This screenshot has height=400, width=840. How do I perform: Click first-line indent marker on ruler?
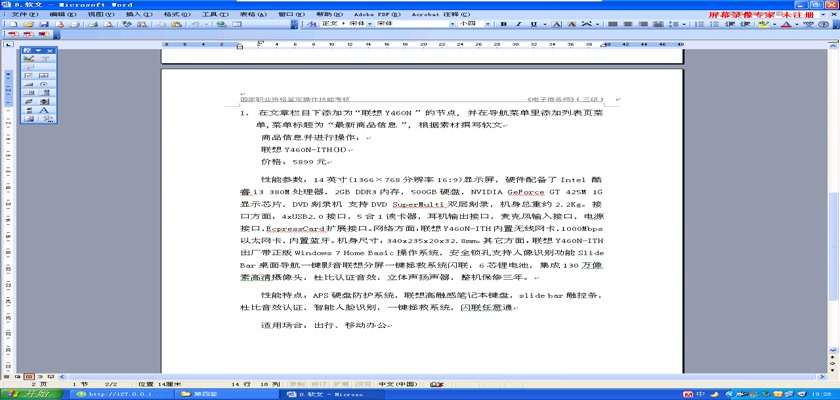tap(260, 42)
